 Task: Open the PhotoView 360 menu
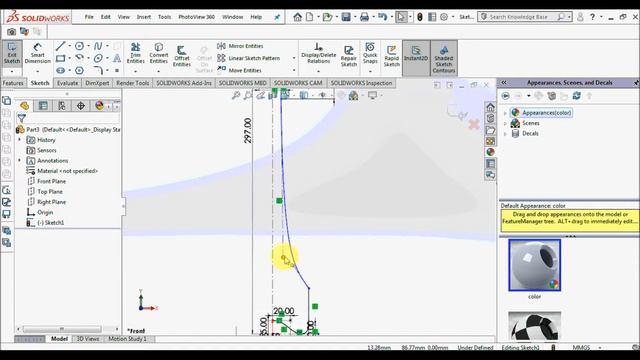click(196, 17)
